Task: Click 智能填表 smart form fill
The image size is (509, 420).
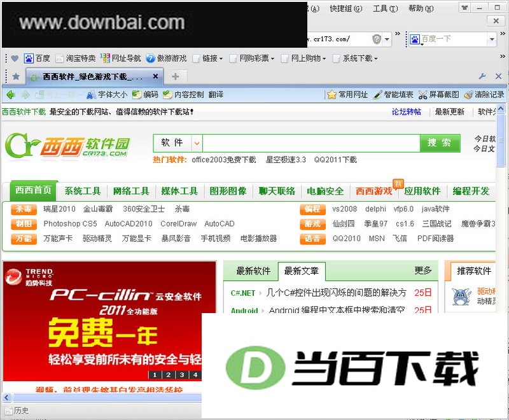Action: point(393,94)
